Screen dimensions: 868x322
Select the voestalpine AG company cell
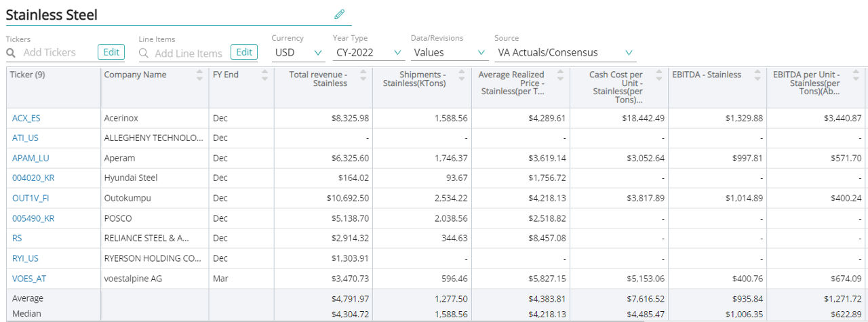(155, 279)
